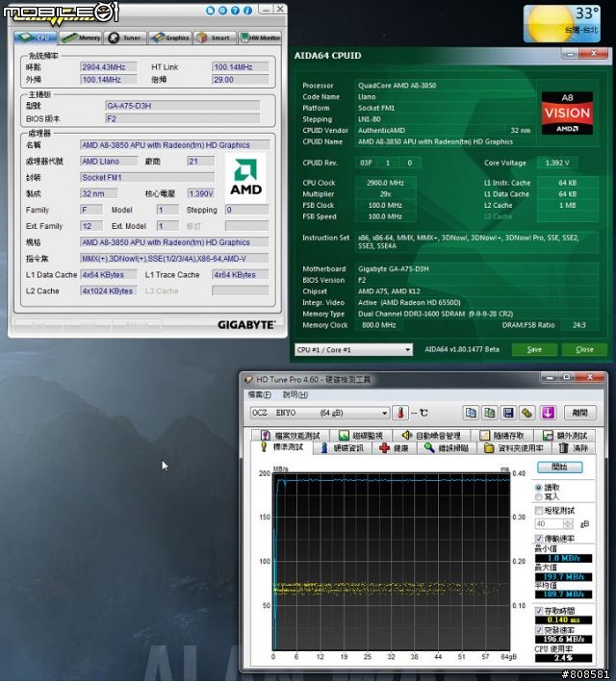Switch to the Memory tab
616x682 pixels.
click(81, 38)
